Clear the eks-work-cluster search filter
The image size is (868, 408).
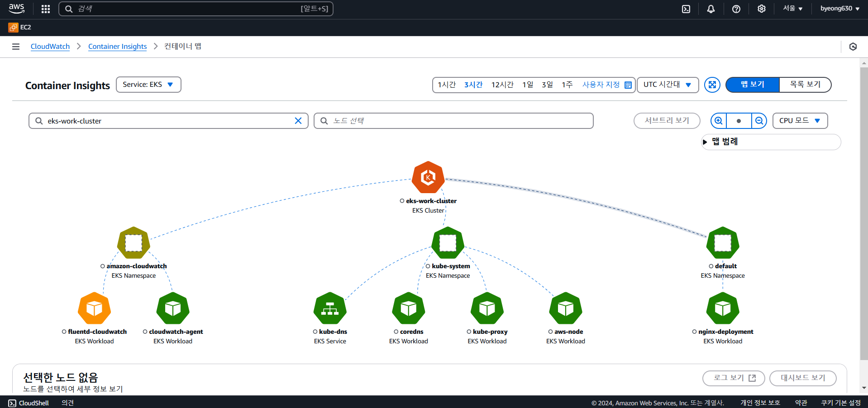click(x=298, y=121)
